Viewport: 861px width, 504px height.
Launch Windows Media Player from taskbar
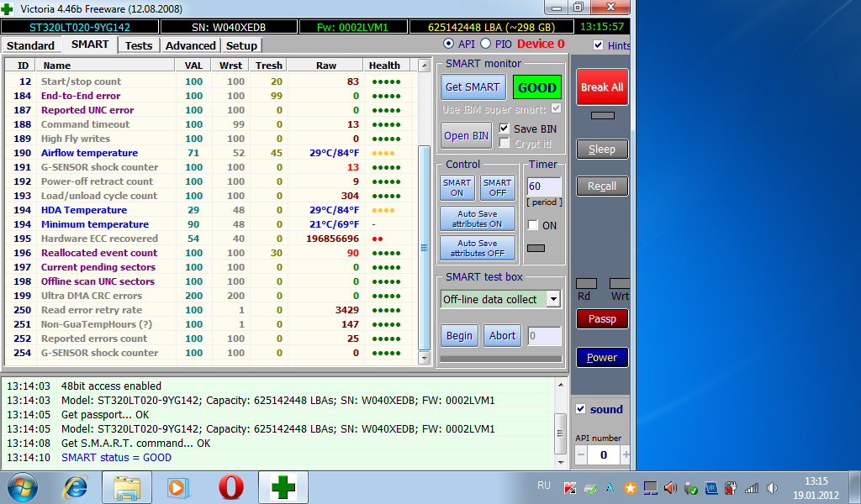(x=177, y=487)
